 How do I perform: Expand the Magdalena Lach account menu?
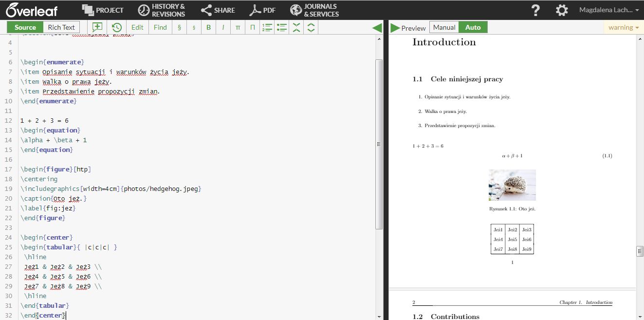[609, 10]
